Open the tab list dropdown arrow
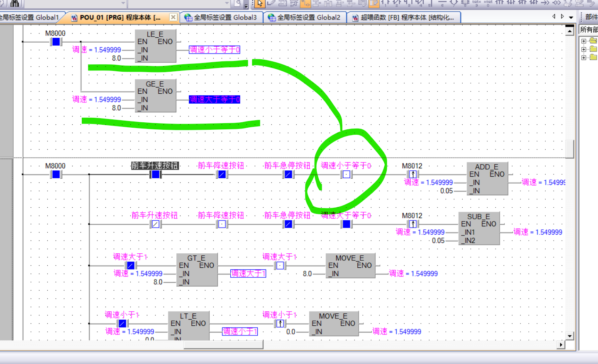The height and width of the screenshot is (364, 598). tap(571, 17)
